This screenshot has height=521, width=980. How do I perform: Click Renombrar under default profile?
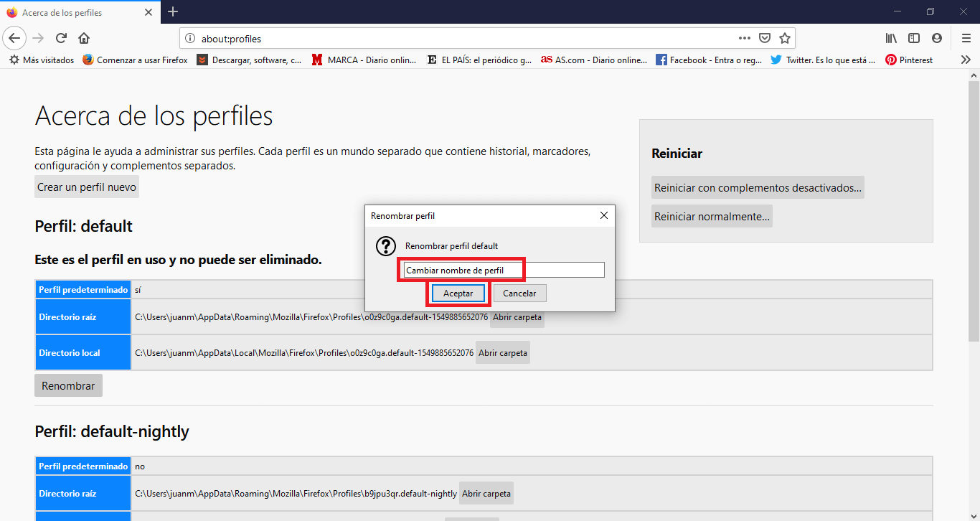point(68,385)
